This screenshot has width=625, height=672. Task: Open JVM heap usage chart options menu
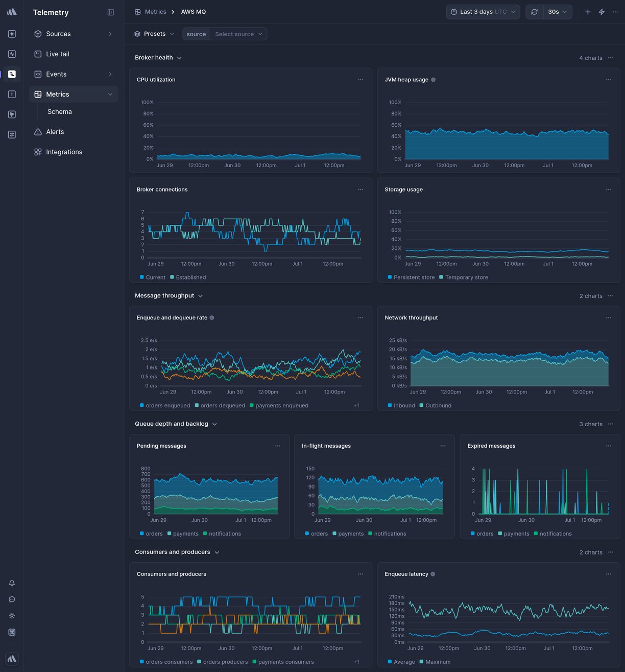[608, 80]
